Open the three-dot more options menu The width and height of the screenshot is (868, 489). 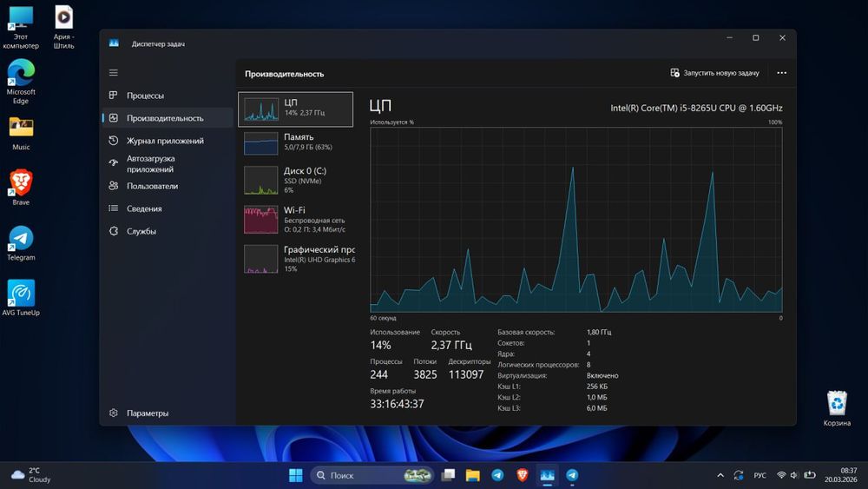(x=781, y=74)
